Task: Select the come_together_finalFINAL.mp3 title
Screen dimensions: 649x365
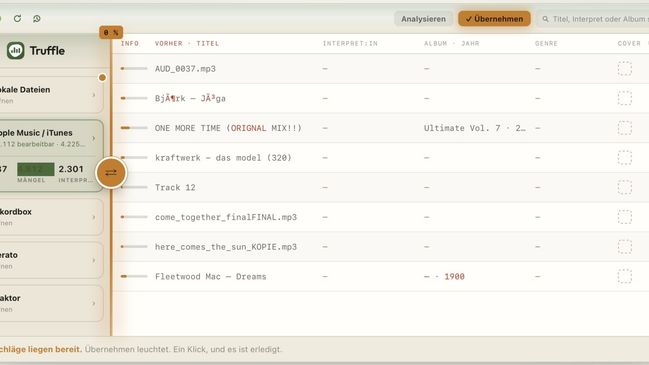Action: pyautogui.click(x=226, y=217)
